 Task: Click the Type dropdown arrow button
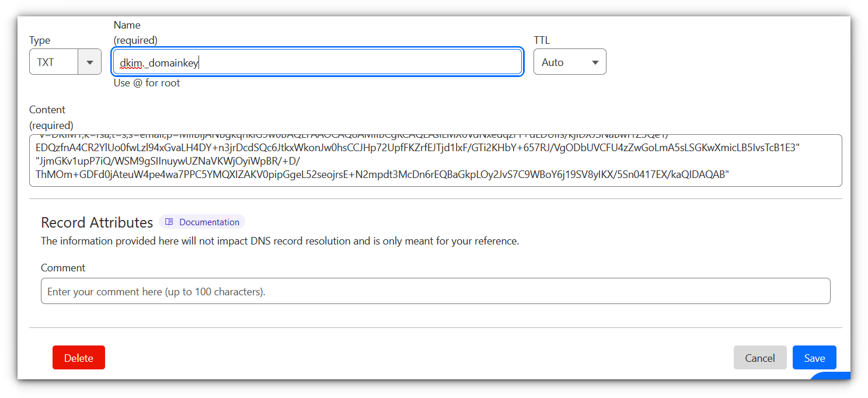coord(89,62)
